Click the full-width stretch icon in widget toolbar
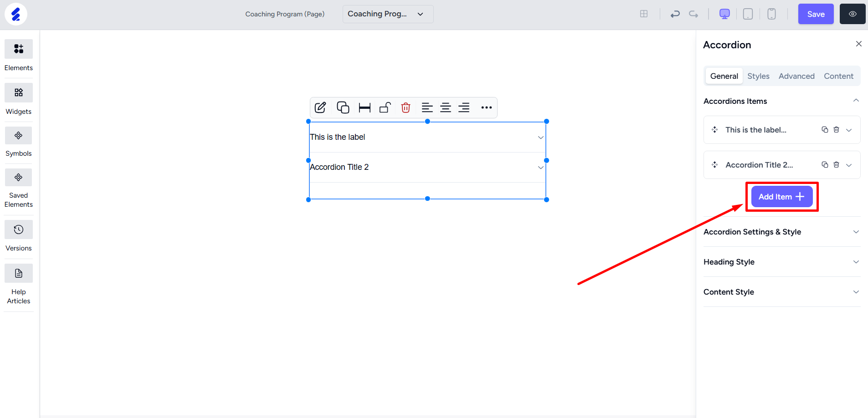868x418 pixels. pyautogui.click(x=365, y=107)
